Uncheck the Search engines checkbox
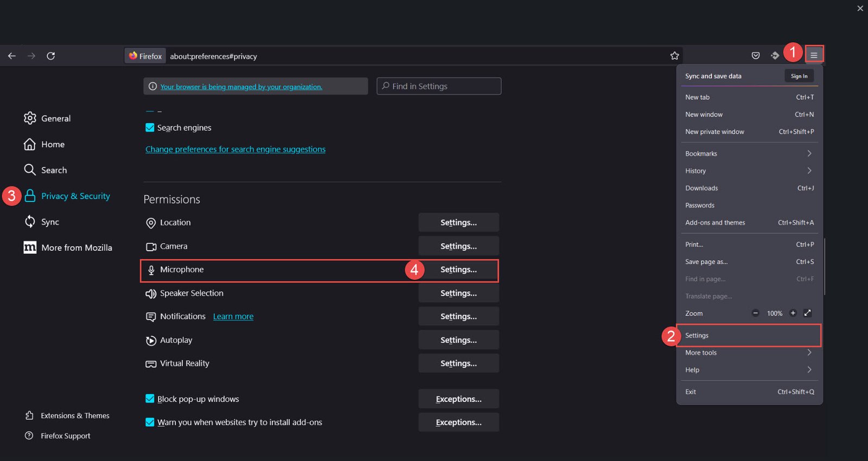868x461 pixels. 150,127
